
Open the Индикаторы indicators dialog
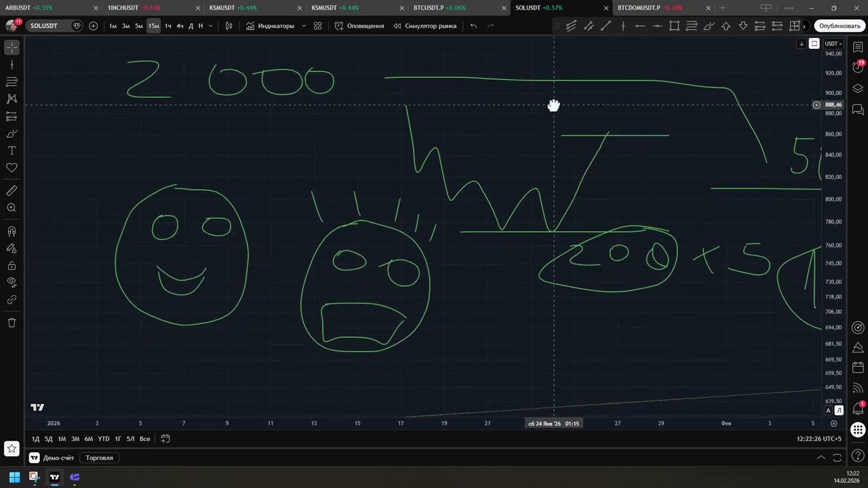(x=270, y=26)
